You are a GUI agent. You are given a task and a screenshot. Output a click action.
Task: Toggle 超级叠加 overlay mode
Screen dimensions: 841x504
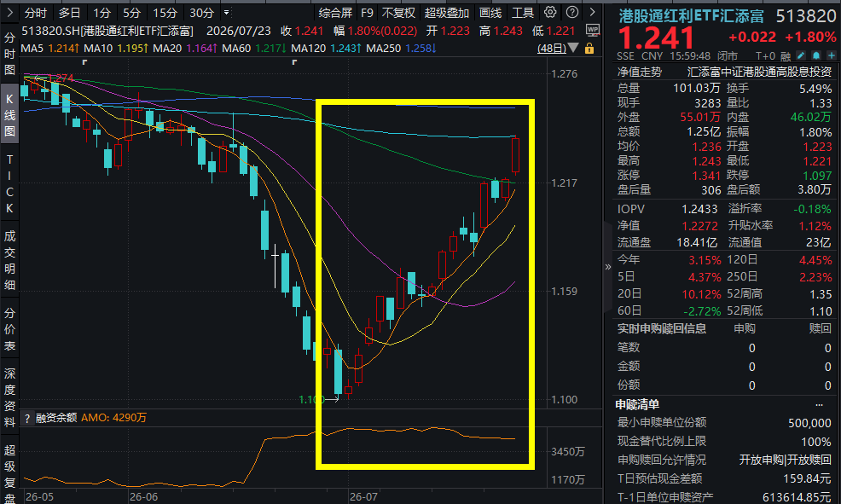446,13
